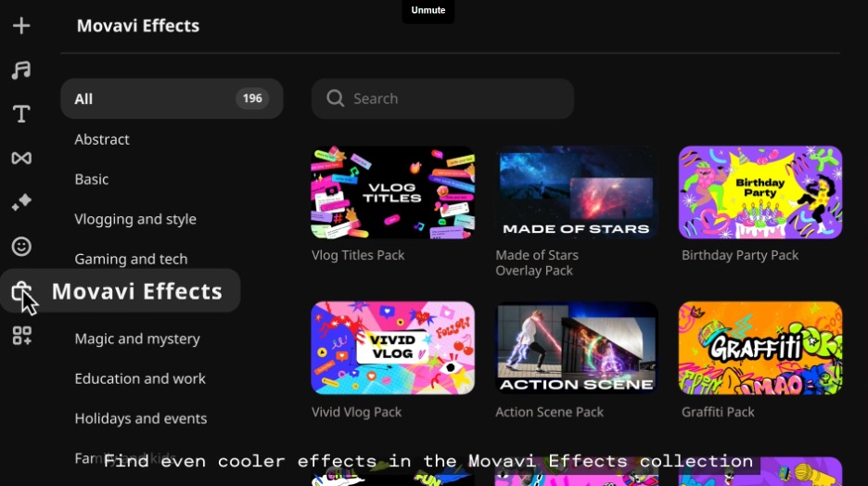Select Education and work category
The height and width of the screenshot is (486, 868).
(x=139, y=378)
